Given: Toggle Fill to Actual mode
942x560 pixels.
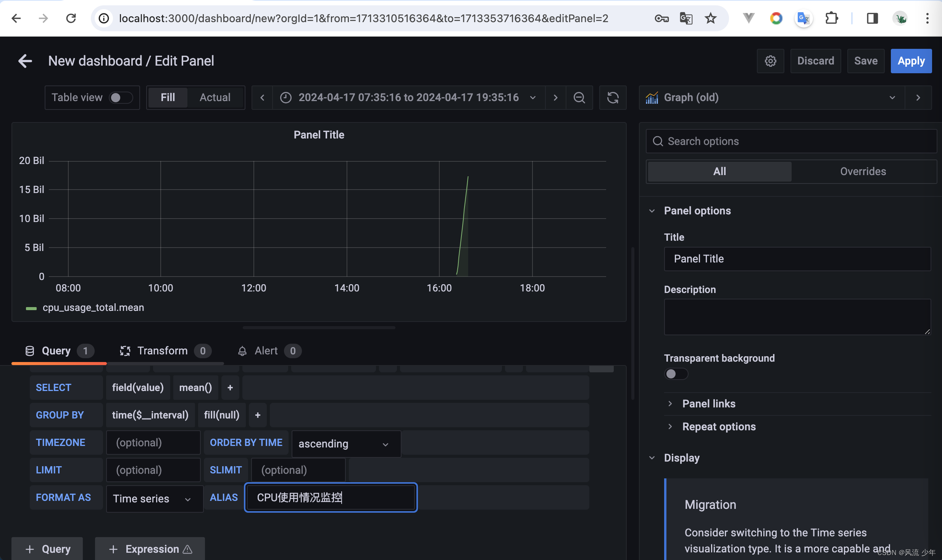Looking at the screenshot, I should point(214,97).
